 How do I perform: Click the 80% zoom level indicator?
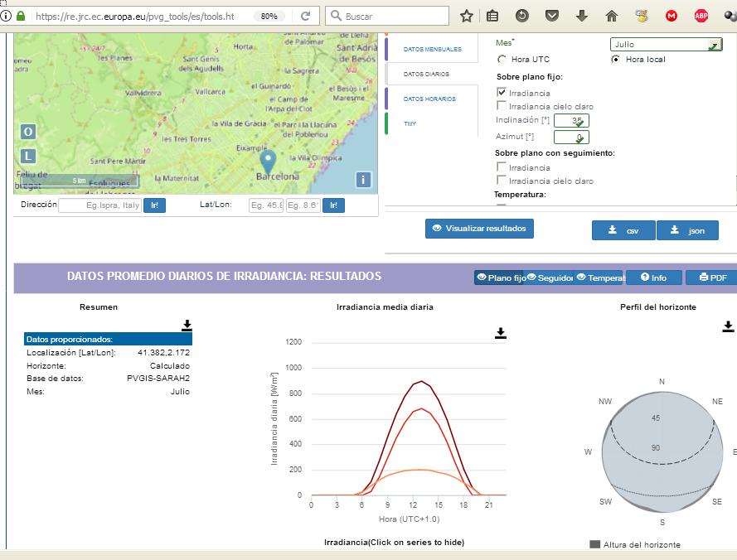pyautogui.click(x=269, y=16)
